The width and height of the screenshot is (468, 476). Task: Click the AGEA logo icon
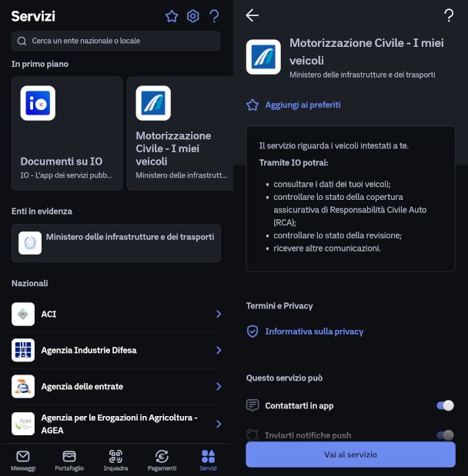coord(23,424)
